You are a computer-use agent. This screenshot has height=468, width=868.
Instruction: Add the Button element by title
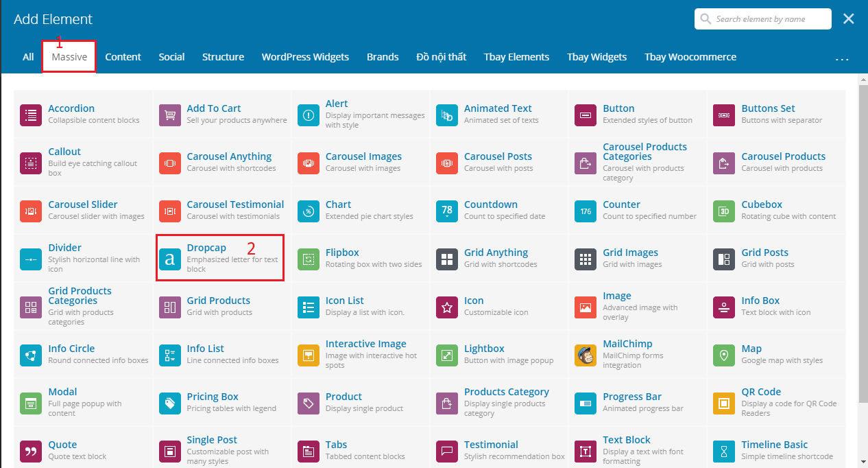tap(618, 108)
